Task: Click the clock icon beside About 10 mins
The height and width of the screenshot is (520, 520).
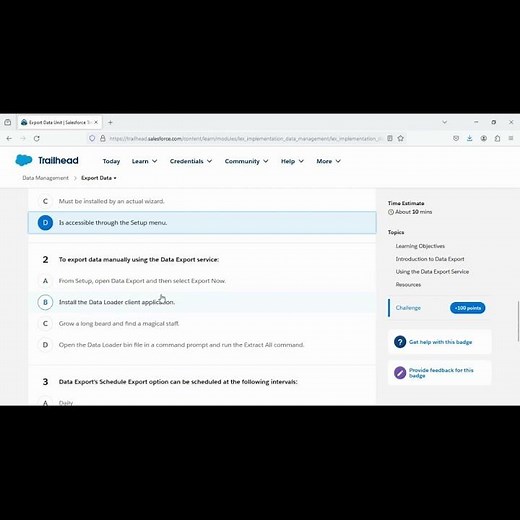Action: point(391,212)
